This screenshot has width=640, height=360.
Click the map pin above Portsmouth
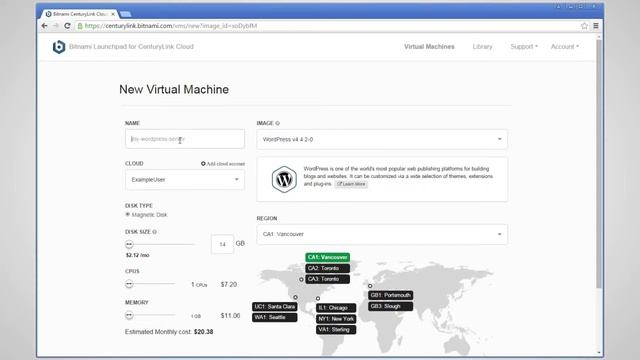(x=370, y=286)
